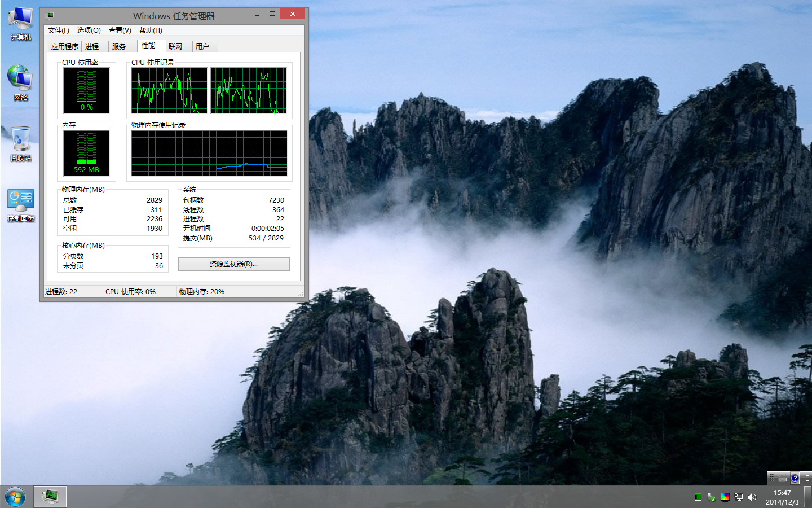Open the volume speaker tray icon

(x=752, y=497)
